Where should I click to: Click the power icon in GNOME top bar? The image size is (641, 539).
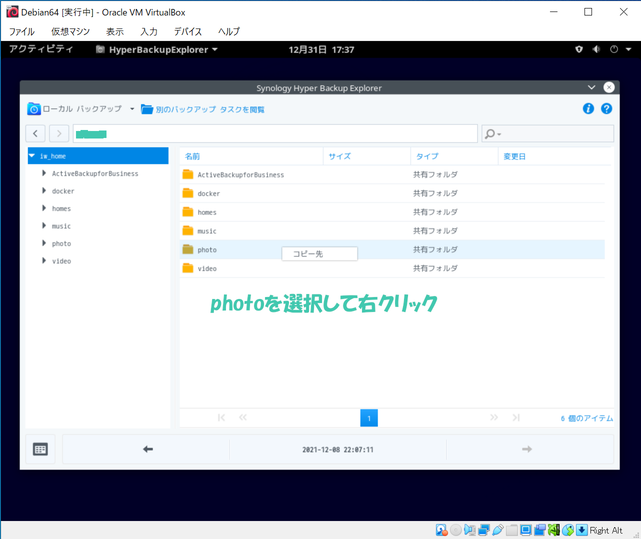pos(614,49)
